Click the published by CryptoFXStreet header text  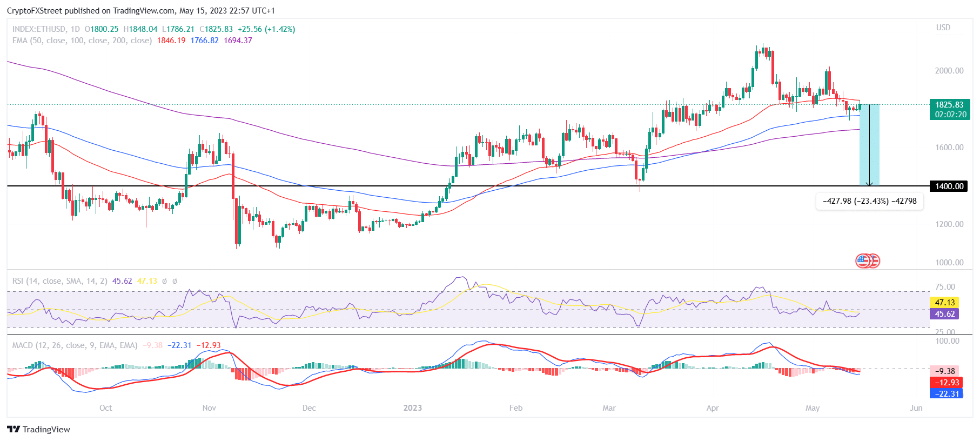141,11
